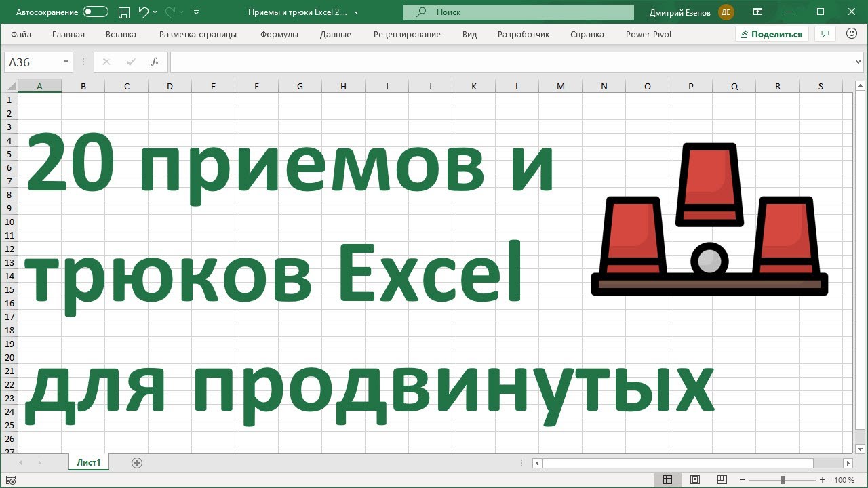Open the workbook title dropdown arrow
This screenshot has height=488, width=868.
[x=357, y=12]
